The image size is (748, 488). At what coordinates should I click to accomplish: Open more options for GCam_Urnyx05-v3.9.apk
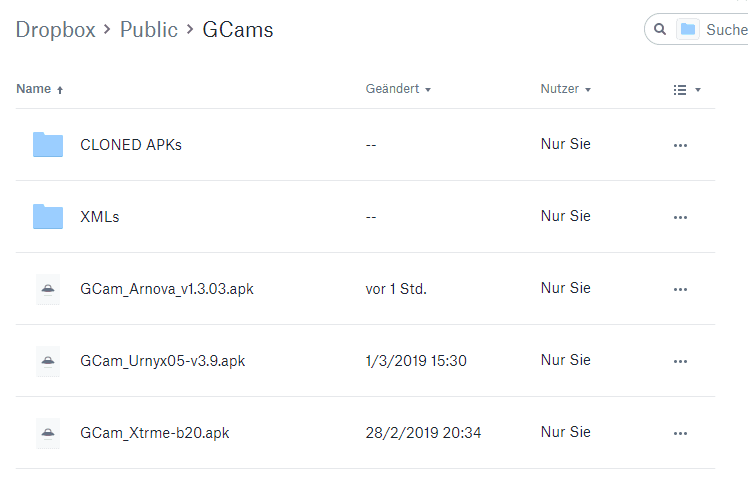click(x=680, y=362)
